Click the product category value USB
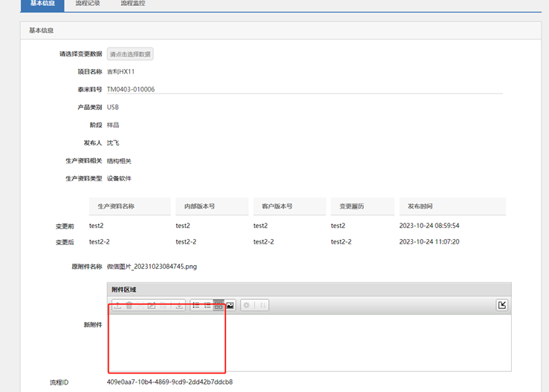Screen dimensions: 549x392 (113, 107)
